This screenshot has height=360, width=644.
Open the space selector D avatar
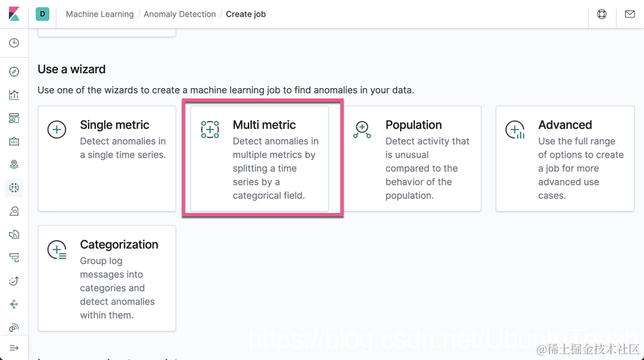(42, 14)
